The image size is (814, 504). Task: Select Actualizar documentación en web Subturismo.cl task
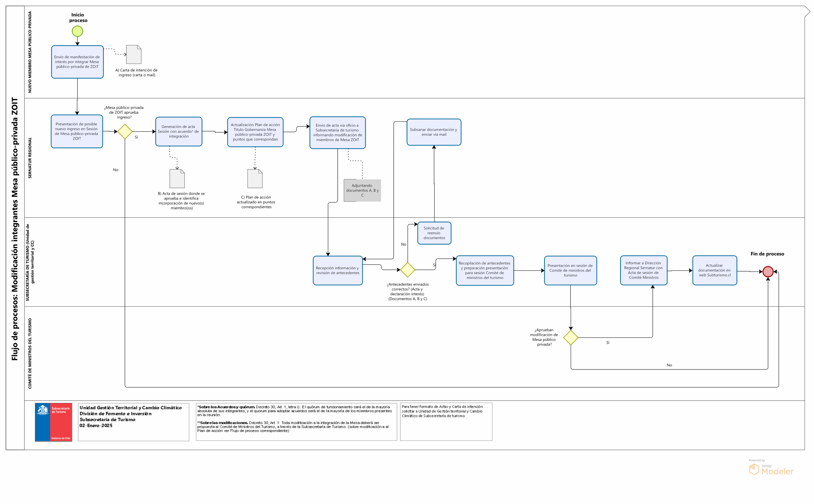[714, 270]
